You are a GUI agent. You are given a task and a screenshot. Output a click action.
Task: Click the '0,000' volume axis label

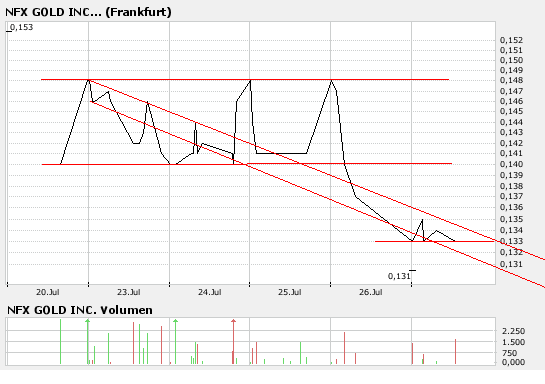(x=513, y=362)
